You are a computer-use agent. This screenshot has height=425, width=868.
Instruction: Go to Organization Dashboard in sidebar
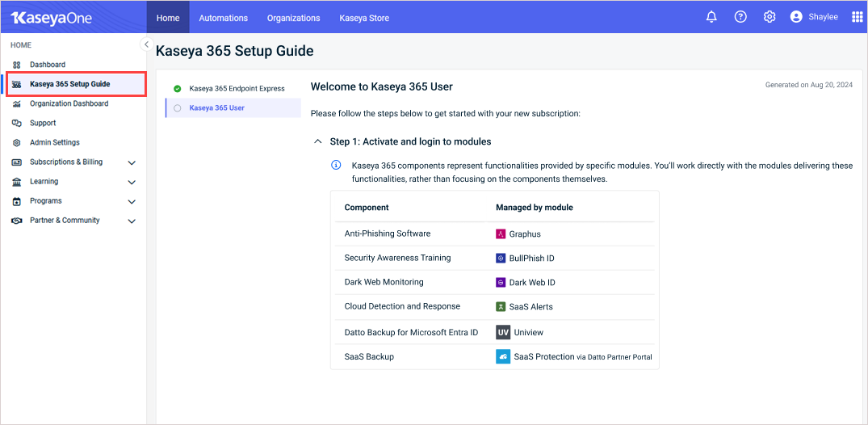pyautogui.click(x=69, y=104)
